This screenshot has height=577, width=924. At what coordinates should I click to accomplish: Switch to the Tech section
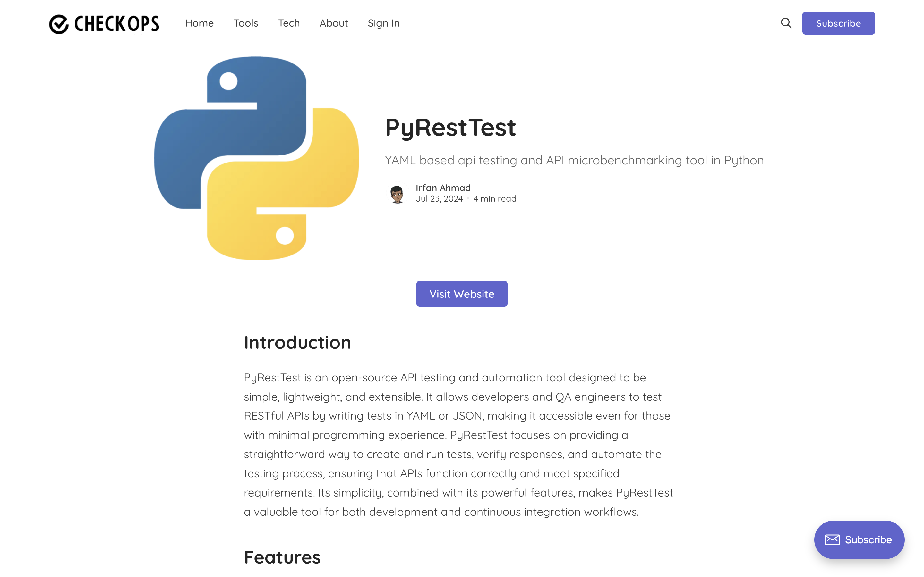[x=289, y=23]
